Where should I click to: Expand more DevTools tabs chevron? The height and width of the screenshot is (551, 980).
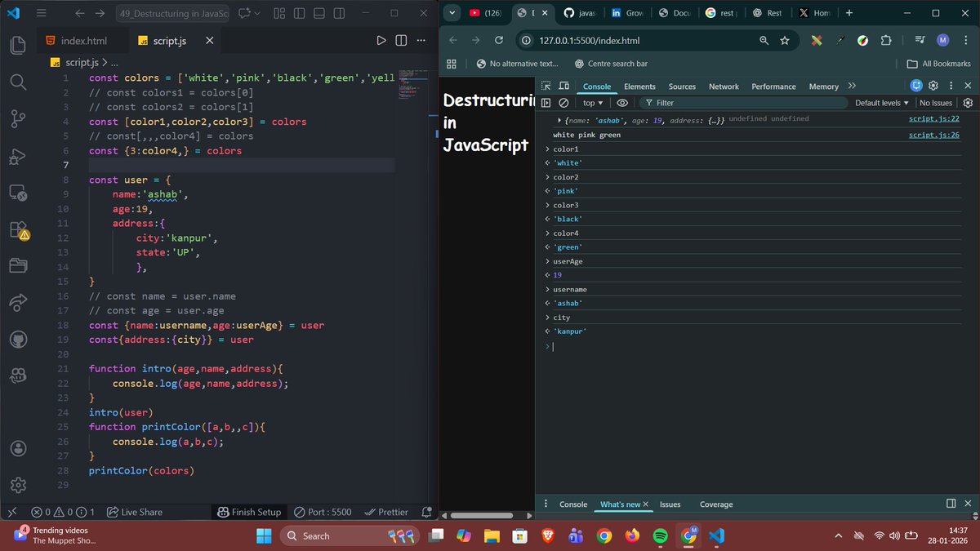[852, 86]
